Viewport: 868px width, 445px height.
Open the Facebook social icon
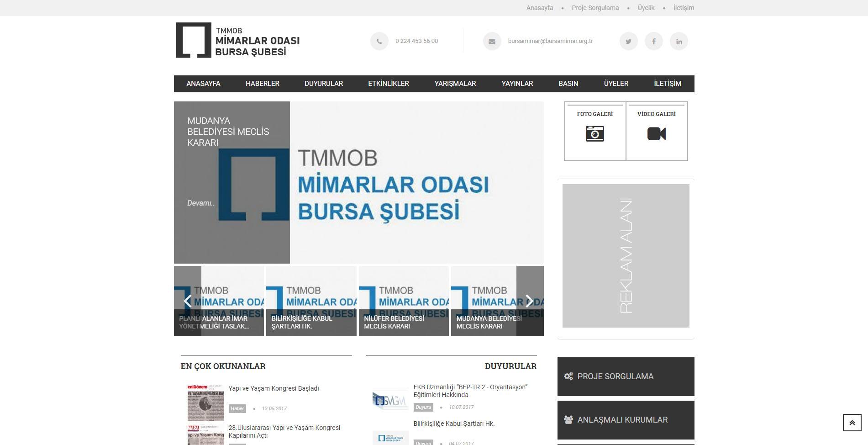[x=653, y=41]
